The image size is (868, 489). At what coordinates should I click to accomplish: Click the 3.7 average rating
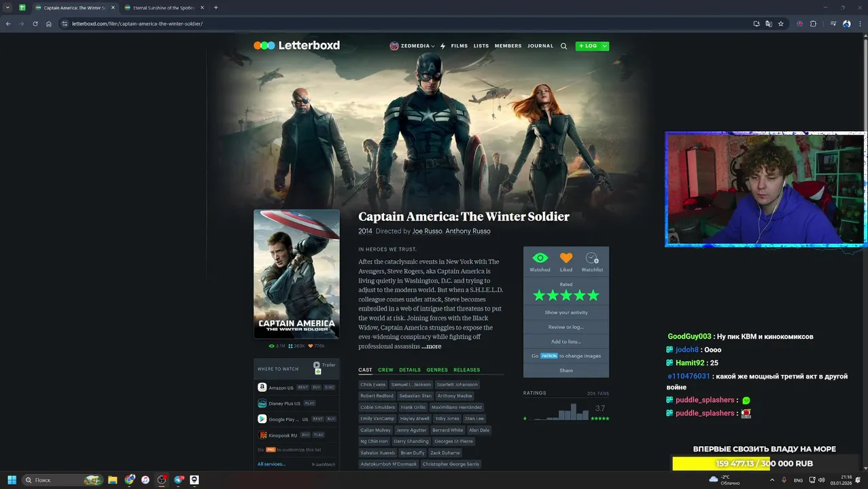[600, 408]
